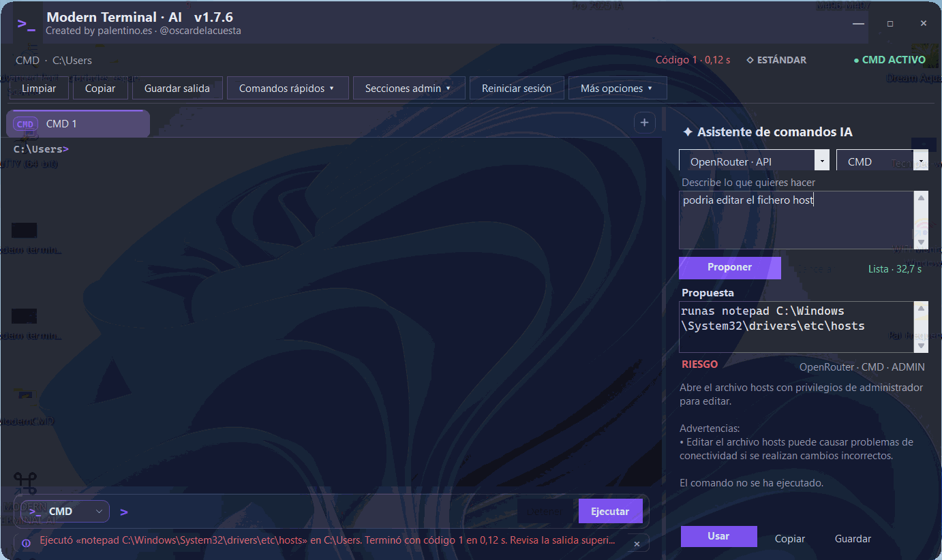Click inside the Propuesta command box

click(x=797, y=327)
